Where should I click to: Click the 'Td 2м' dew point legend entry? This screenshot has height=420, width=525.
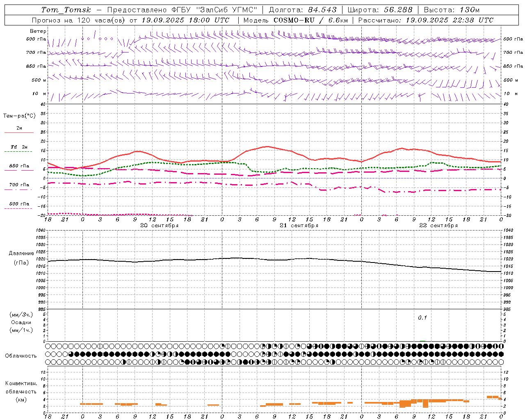tap(19, 147)
